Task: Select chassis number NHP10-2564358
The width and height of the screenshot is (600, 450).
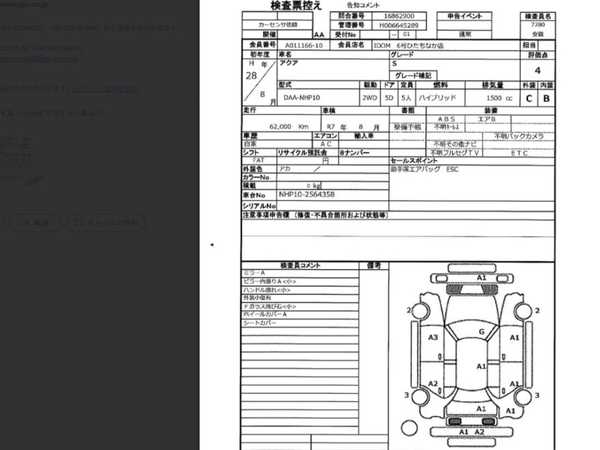Action: point(307,194)
